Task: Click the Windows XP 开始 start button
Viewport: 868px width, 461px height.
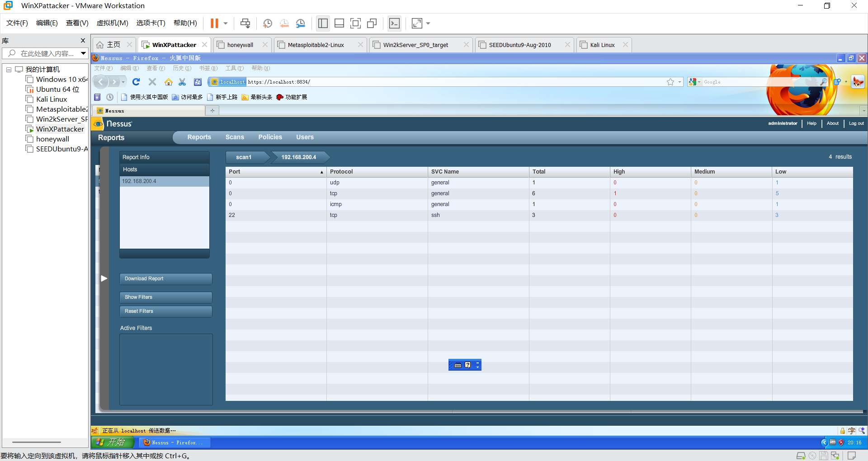Action: (x=113, y=442)
